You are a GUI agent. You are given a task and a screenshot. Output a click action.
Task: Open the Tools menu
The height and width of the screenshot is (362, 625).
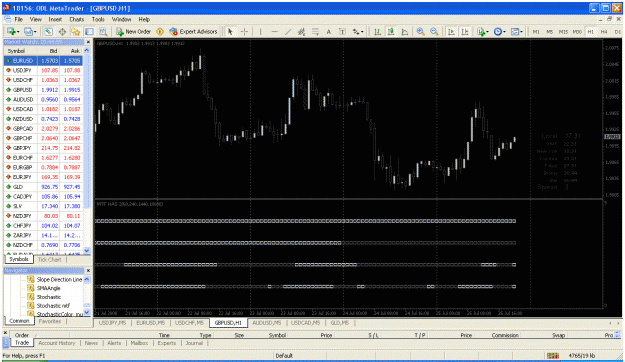click(98, 19)
